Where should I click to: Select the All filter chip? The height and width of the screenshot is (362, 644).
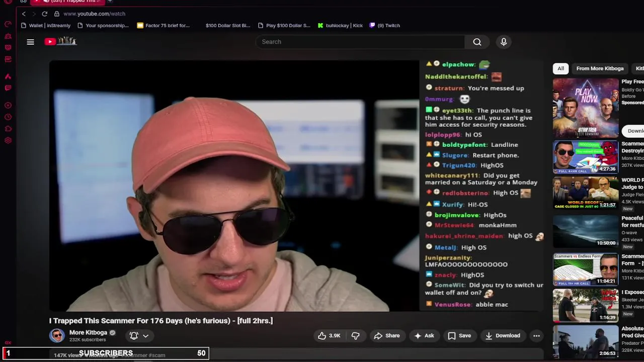click(560, 68)
